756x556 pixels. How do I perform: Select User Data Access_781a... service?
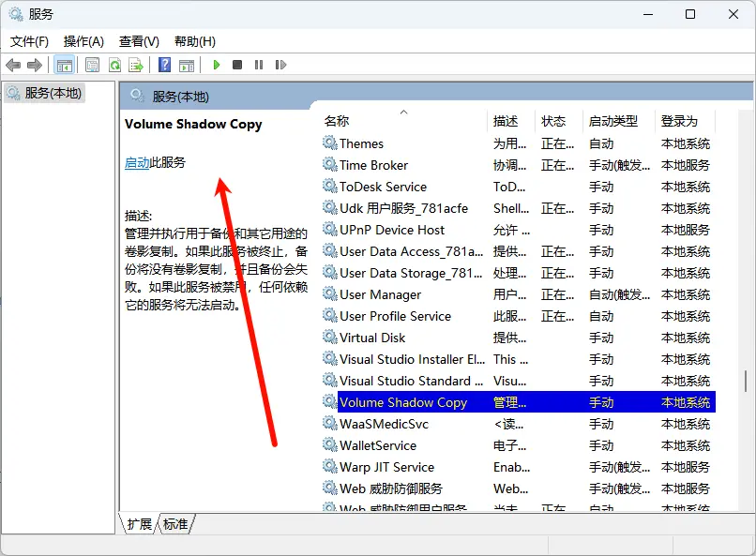519,251
